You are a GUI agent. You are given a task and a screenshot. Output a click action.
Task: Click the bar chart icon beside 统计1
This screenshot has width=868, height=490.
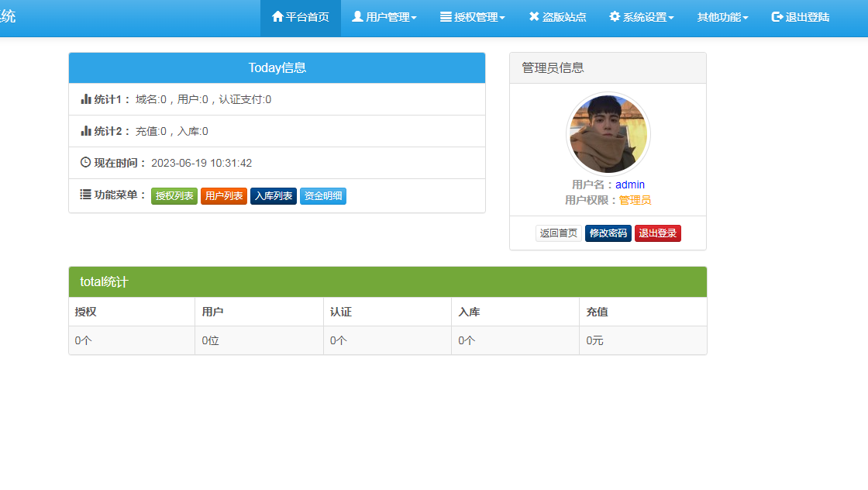tap(86, 99)
